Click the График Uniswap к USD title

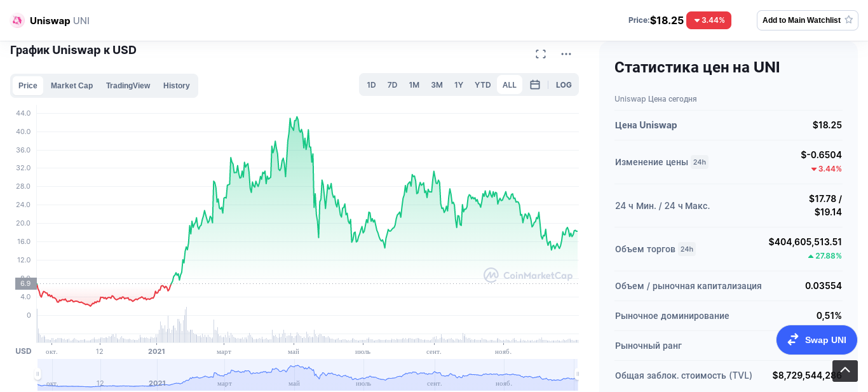(73, 50)
